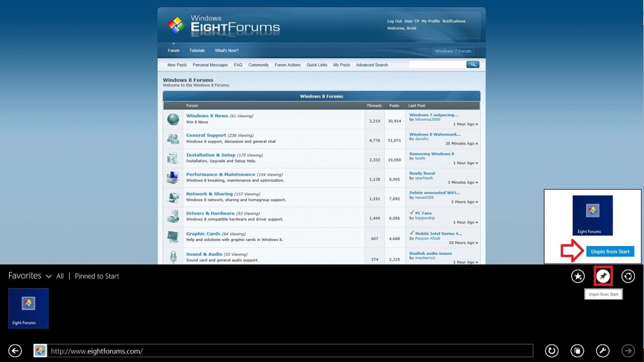The image size is (644, 362).
Task: Open the My Profile link
Action: [430, 21]
